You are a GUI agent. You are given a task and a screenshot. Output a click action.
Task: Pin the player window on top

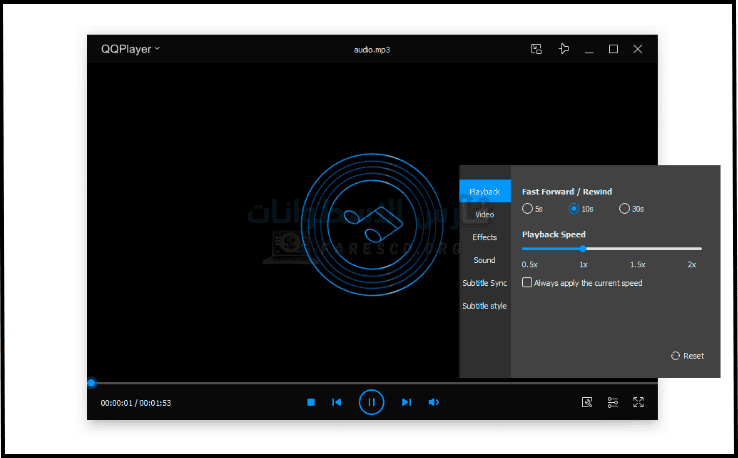point(563,49)
